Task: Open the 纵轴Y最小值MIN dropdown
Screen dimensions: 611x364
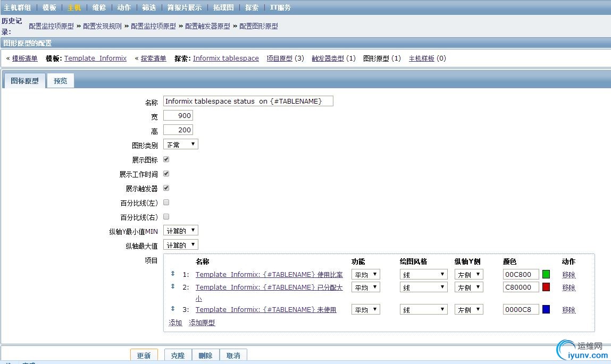Action: pos(181,231)
